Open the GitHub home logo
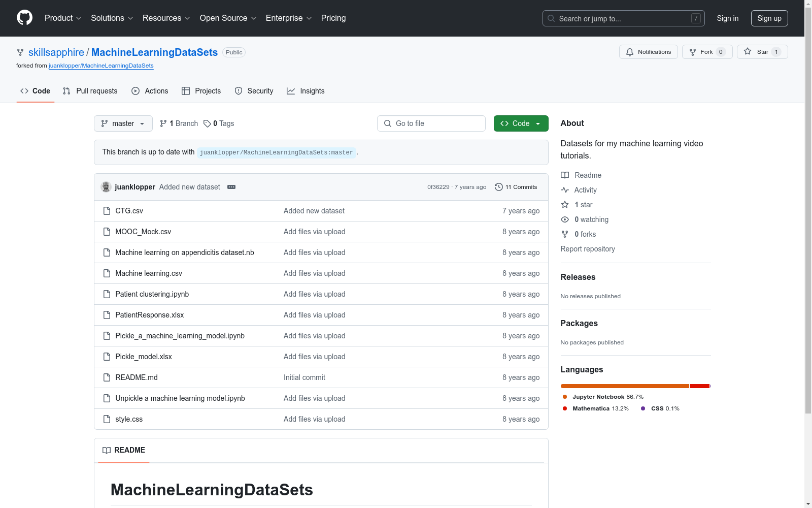Image resolution: width=812 pixels, height=508 pixels. pos(24,18)
